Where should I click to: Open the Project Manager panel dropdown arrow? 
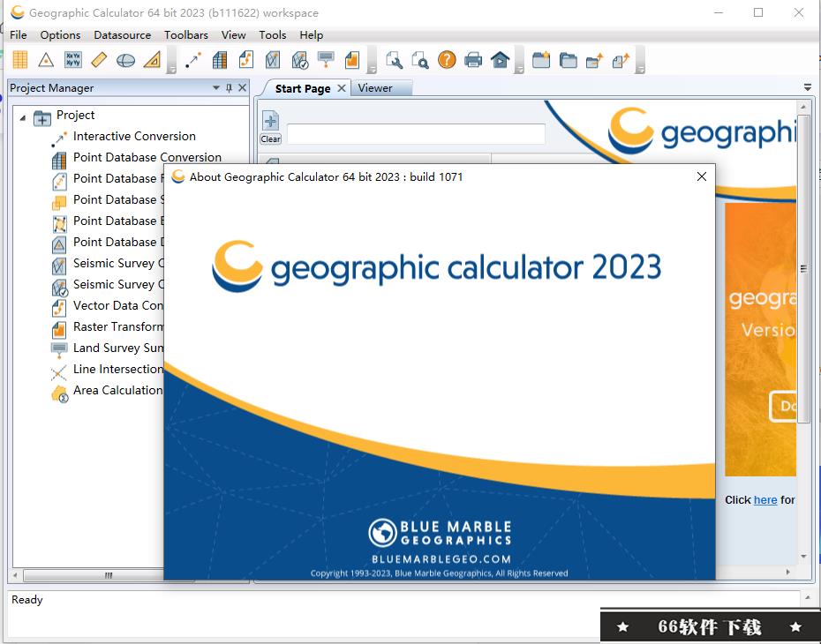[216, 87]
